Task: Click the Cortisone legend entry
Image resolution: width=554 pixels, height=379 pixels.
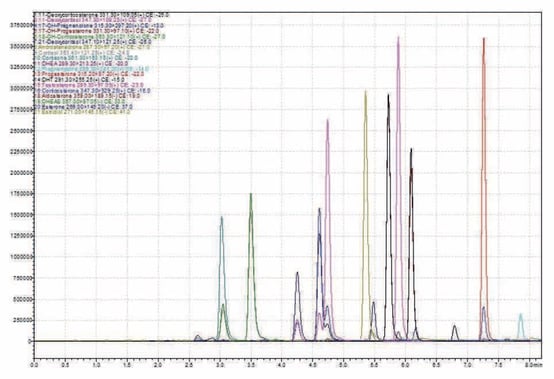Action: coord(86,58)
